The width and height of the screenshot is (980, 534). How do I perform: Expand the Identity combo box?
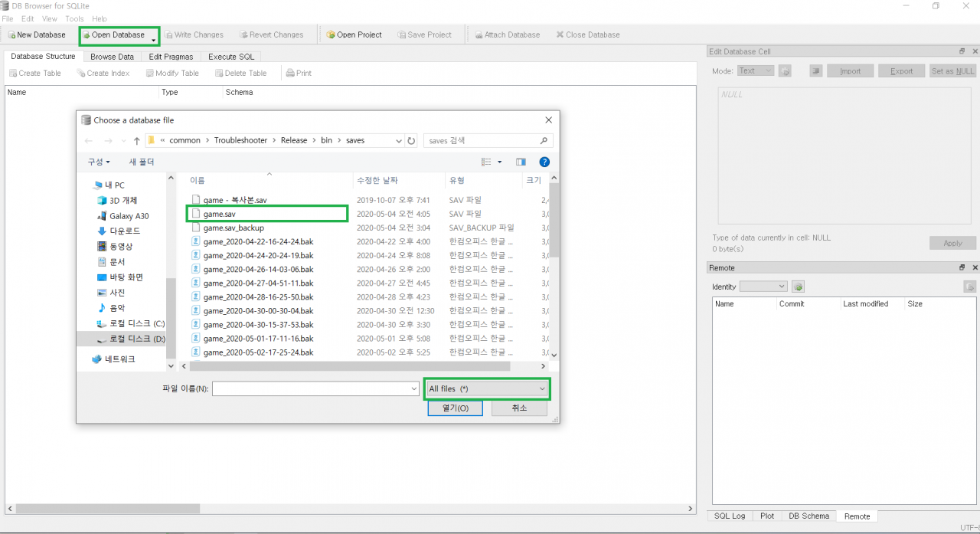763,287
